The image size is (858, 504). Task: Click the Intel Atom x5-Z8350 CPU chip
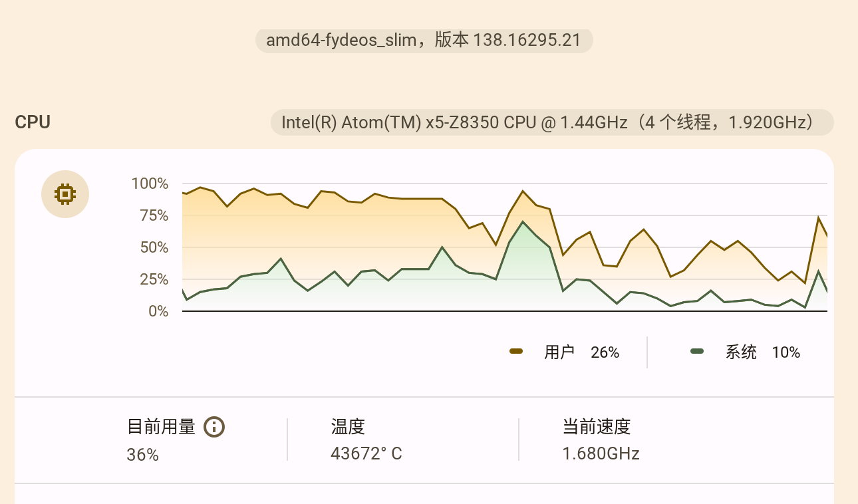click(551, 122)
